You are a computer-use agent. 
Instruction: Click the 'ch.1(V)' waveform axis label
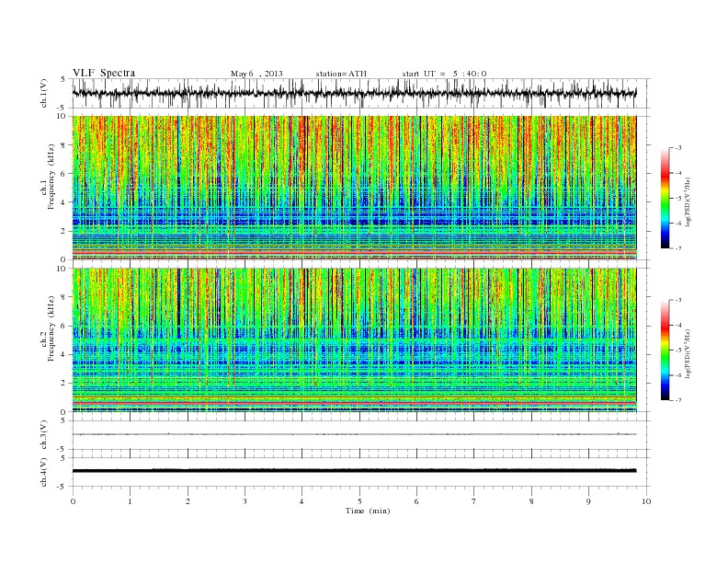pyautogui.click(x=44, y=93)
